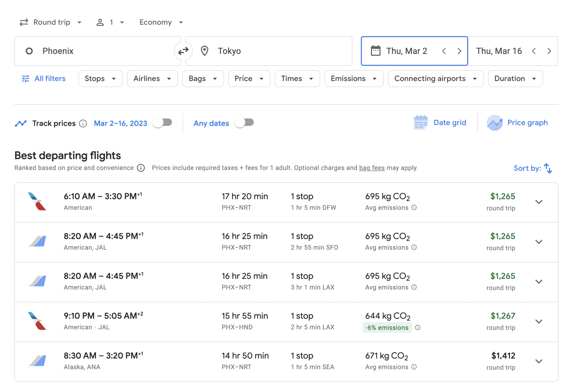Expand details of the 6:10 AM American flight
The image size is (575, 392).
coord(539,202)
